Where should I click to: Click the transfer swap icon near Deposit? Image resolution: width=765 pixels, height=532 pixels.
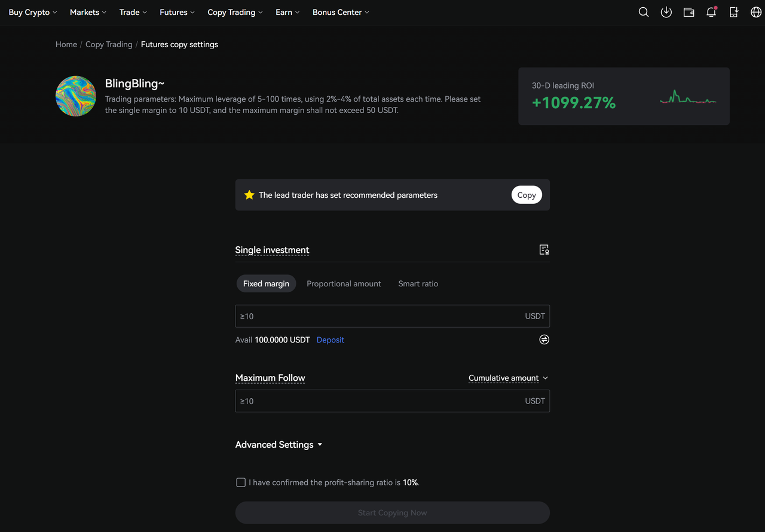(x=544, y=340)
